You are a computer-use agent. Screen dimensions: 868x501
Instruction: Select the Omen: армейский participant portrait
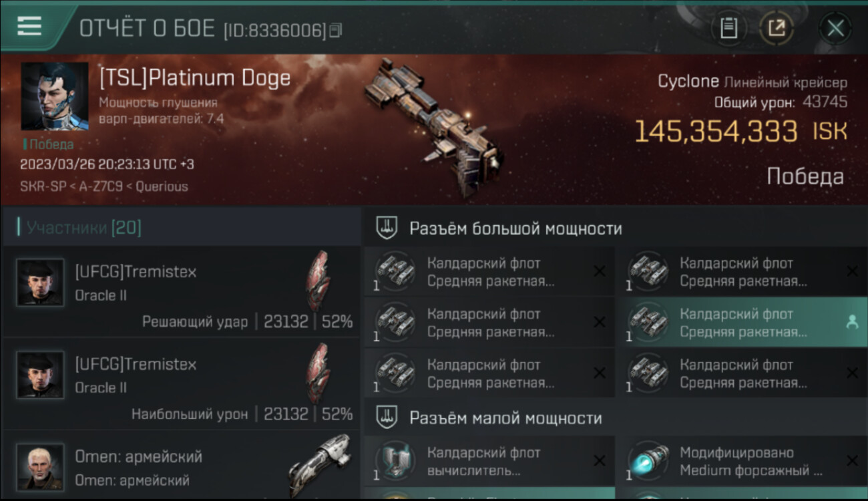click(x=40, y=466)
